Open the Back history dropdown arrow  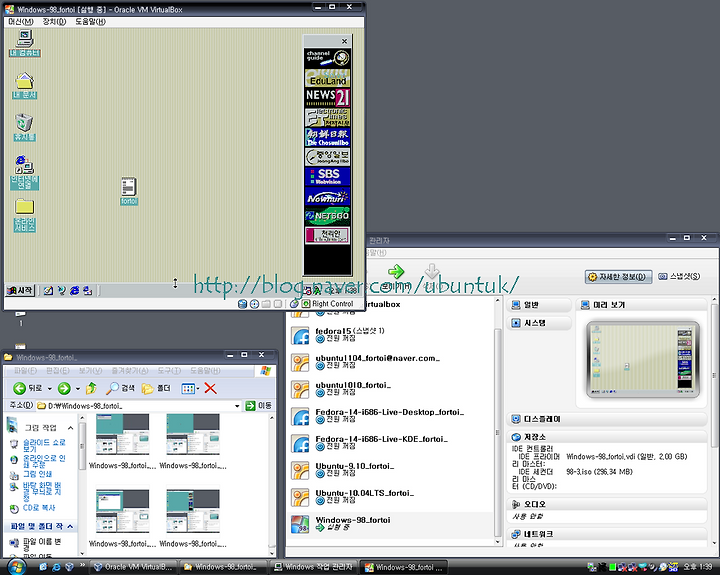[x=50, y=389]
